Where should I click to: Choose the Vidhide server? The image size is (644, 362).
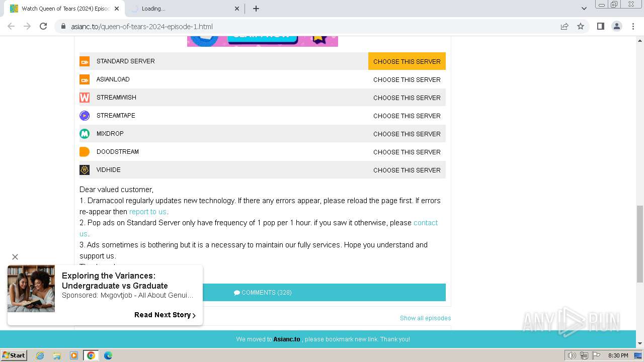click(407, 170)
